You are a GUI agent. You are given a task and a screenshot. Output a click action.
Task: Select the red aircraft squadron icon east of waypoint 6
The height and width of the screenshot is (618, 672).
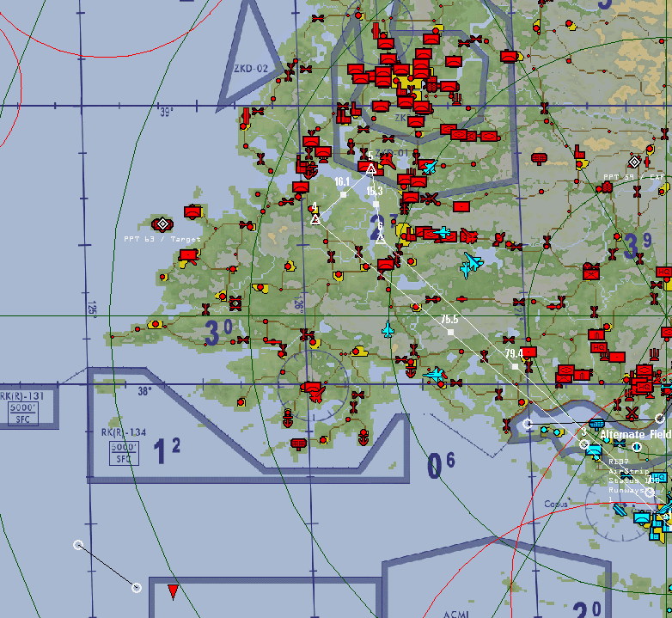point(469,236)
